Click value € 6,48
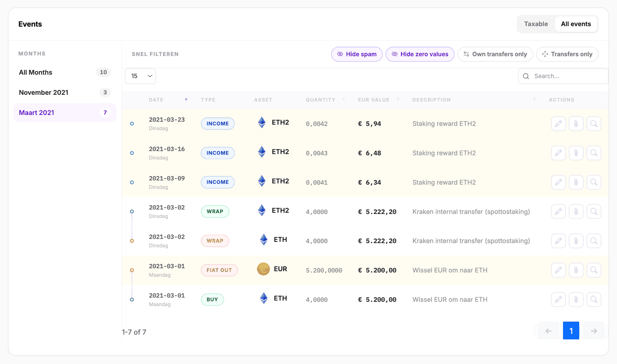This screenshot has width=617, height=364. (369, 153)
